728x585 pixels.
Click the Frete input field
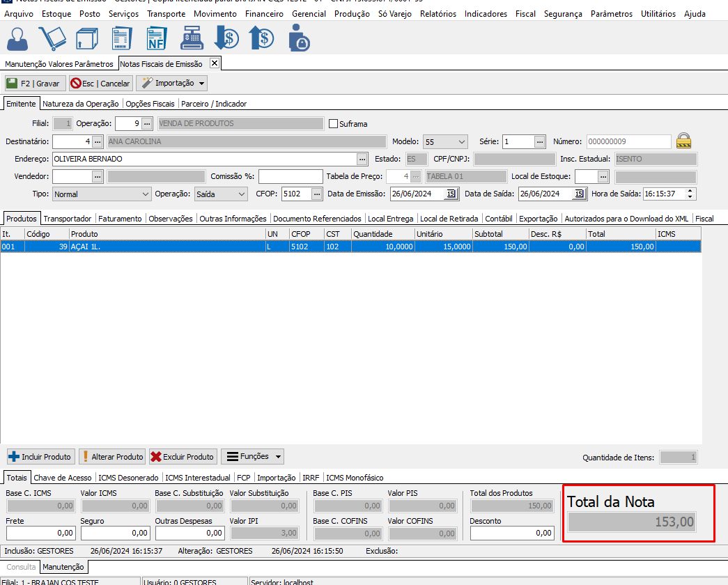pyautogui.click(x=40, y=533)
